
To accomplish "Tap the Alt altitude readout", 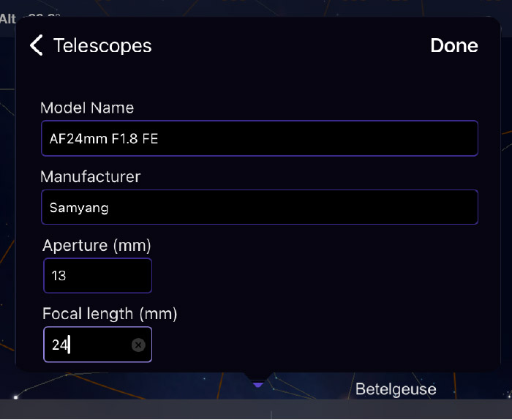I will tap(29, 18).
